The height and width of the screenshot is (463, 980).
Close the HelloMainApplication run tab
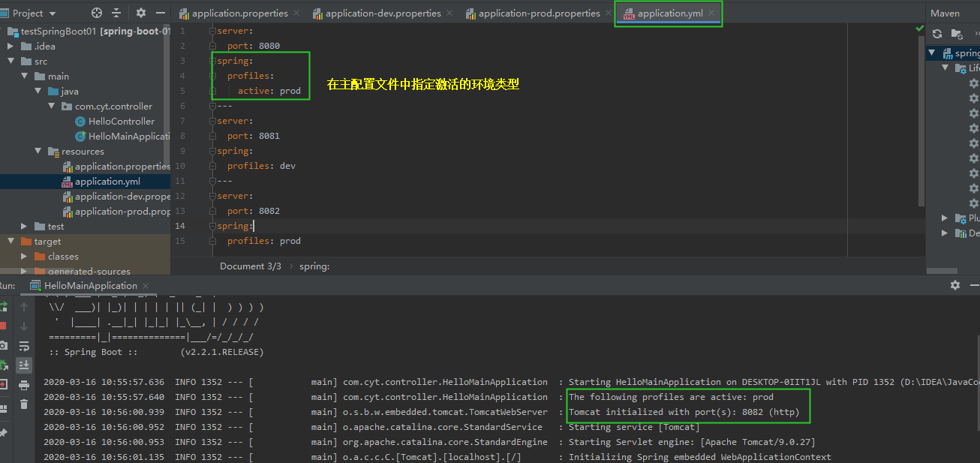coord(146,285)
